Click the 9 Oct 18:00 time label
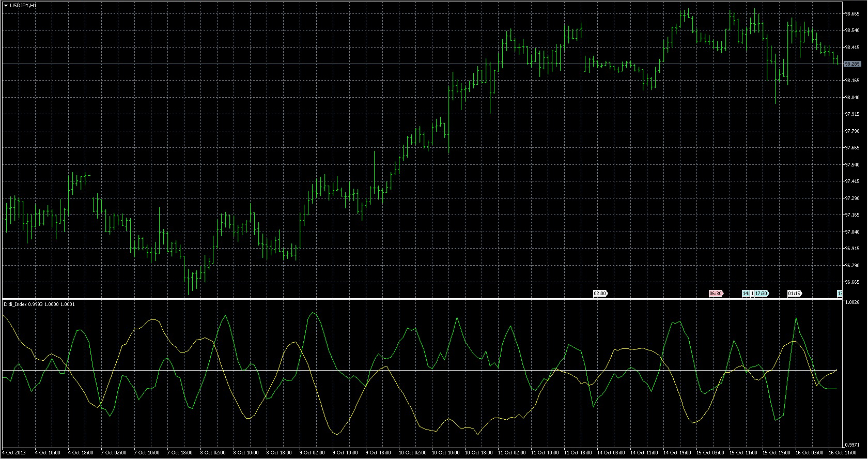 click(x=378, y=453)
